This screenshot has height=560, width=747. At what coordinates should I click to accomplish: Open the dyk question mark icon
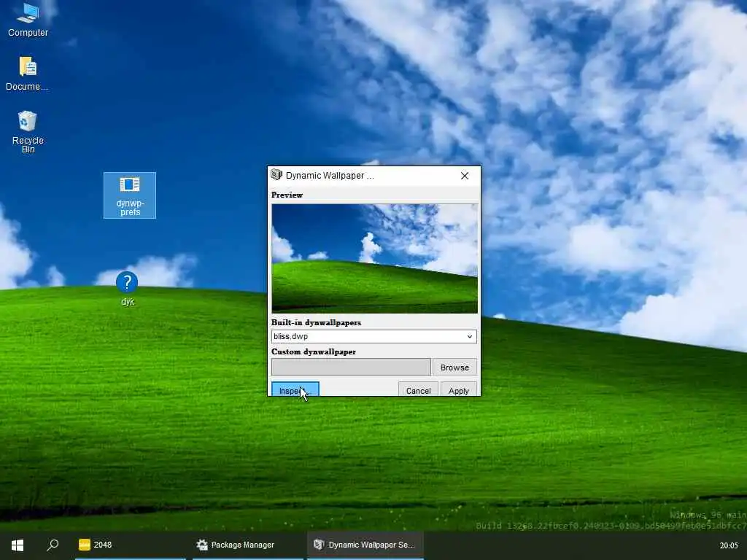coord(127,289)
